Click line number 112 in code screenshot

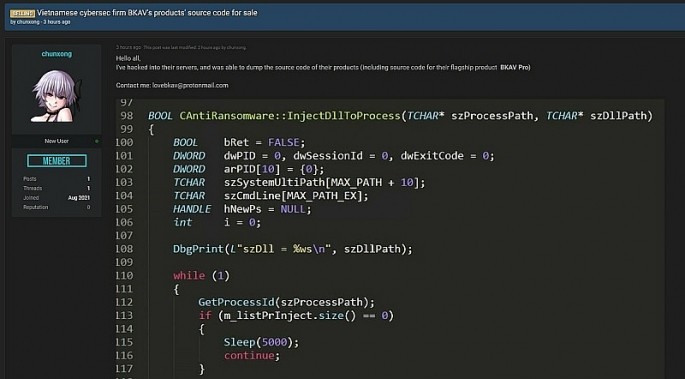coord(124,302)
